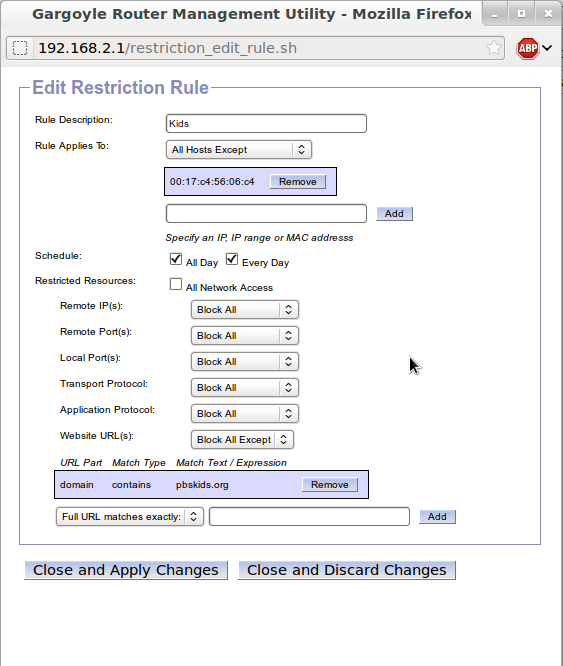This screenshot has width=563, height=666.
Task: Remove the 00:17:c4:56:06:c4 MAC address entry
Action: click(x=298, y=181)
